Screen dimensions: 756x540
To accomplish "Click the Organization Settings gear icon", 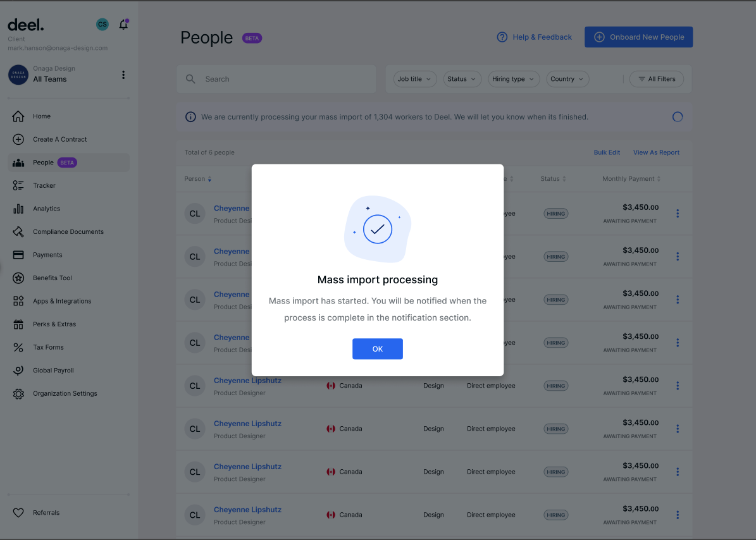I will 18,393.
